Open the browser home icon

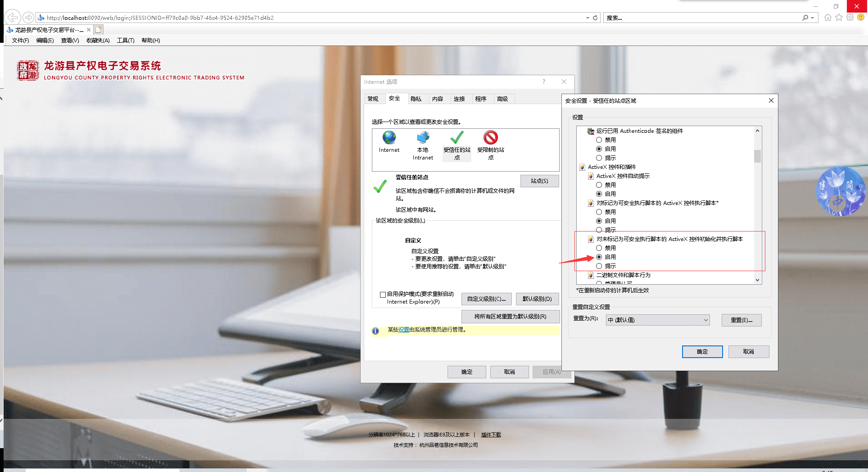coord(827,18)
